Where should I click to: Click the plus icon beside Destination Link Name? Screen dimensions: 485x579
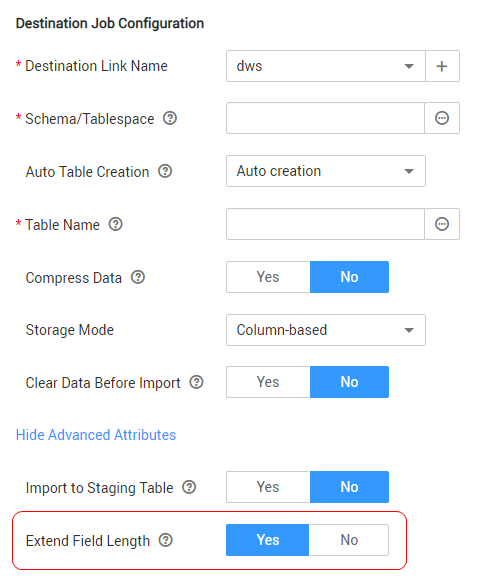click(x=442, y=66)
